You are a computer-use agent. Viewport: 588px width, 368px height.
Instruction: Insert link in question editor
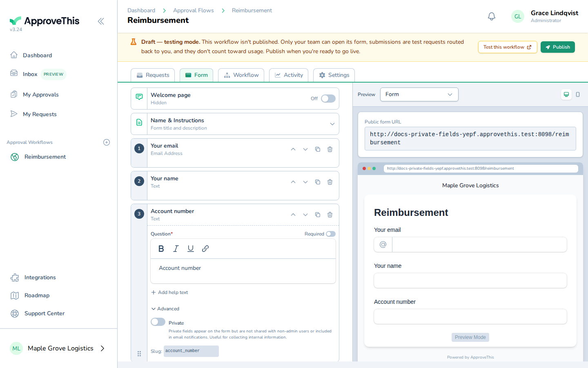coord(205,249)
